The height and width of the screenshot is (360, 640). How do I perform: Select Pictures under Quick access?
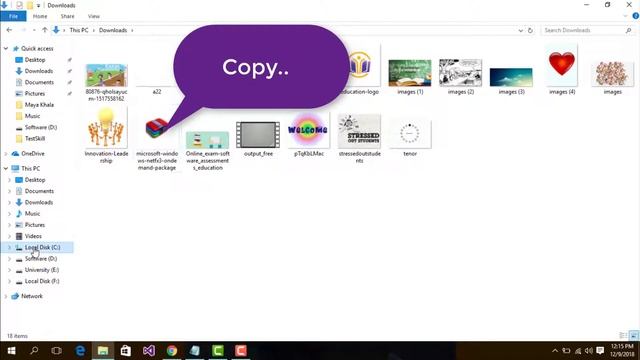[35, 93]
